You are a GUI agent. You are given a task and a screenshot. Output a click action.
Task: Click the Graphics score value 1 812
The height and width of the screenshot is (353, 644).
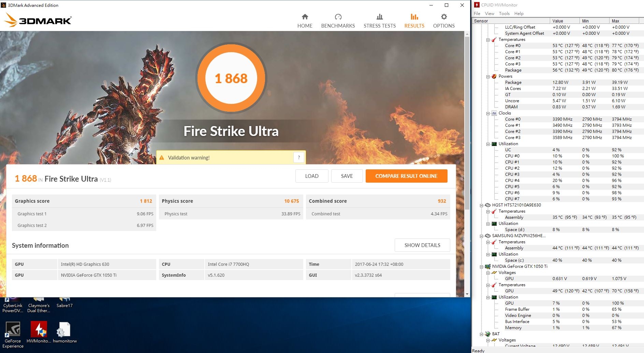[x=146, y=201]
